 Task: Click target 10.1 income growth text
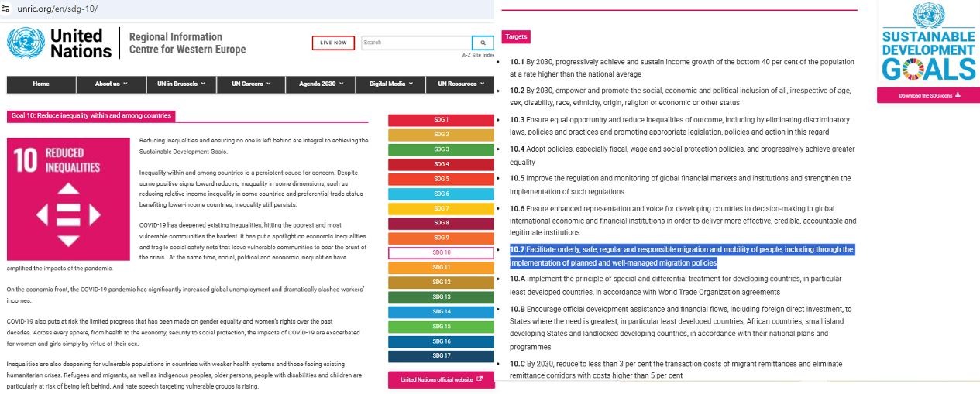tap(682, 68)
